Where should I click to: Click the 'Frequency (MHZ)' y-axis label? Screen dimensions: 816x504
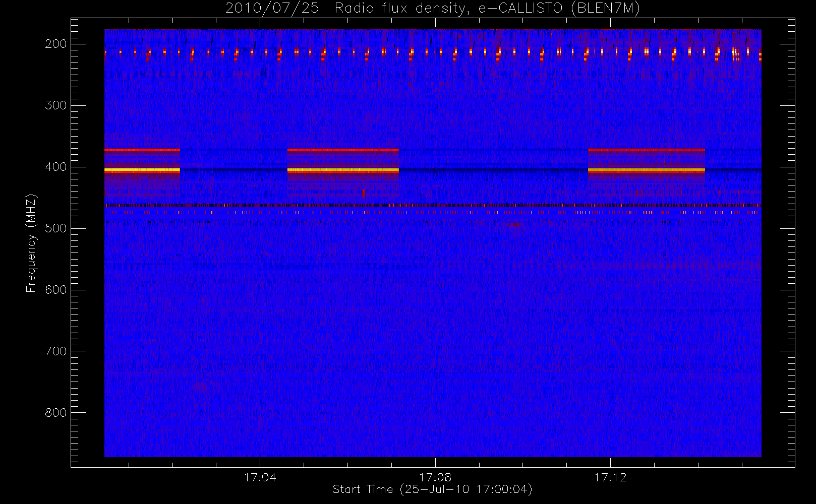[x=31, y=243]
